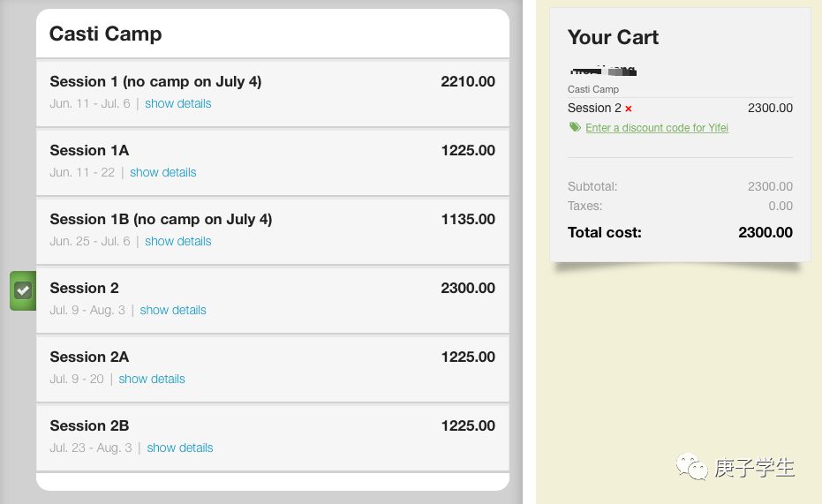Viewport: 822px width, 504px height.
Task: Click the WeChat watermark logo
Action: point(691,466)
